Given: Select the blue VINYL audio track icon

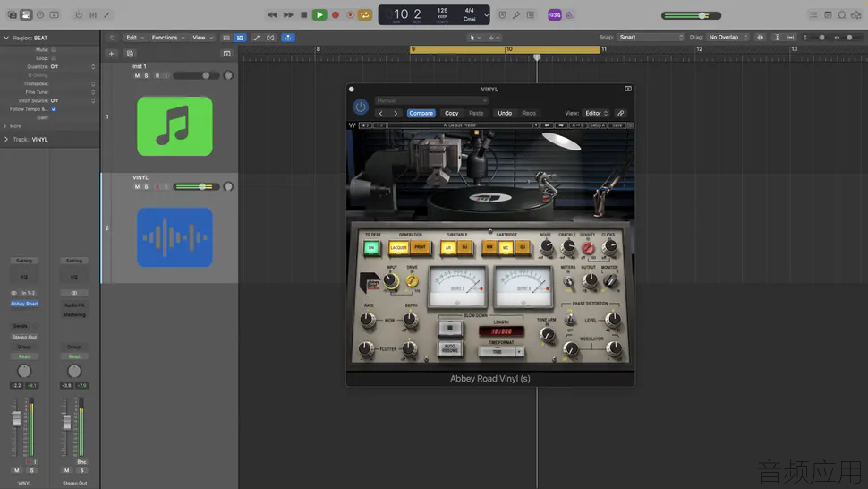Looking at the screenshot, I should tap(174, 237).
